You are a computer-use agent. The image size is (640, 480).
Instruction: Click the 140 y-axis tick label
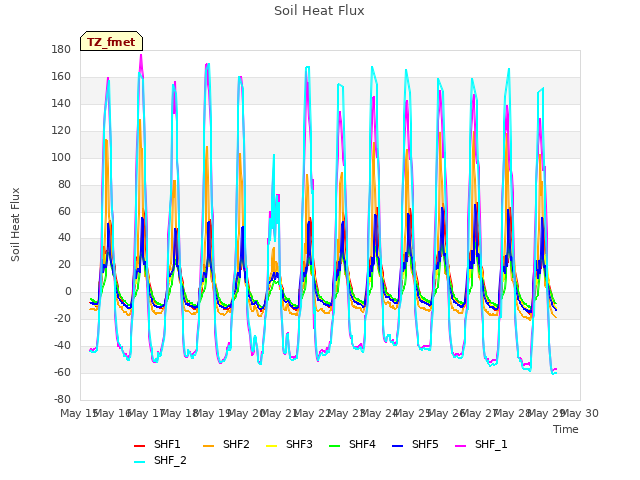[61, 104]
